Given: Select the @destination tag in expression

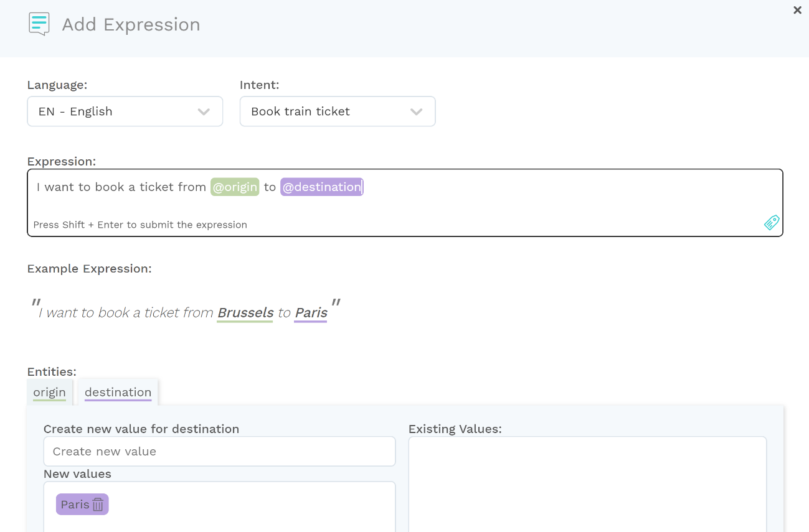Looking at the screenshot, I should (x=321, y=187).
